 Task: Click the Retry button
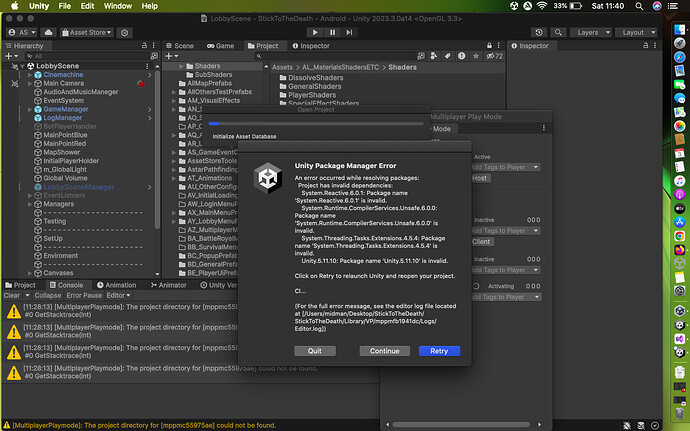tap(439, 351)
